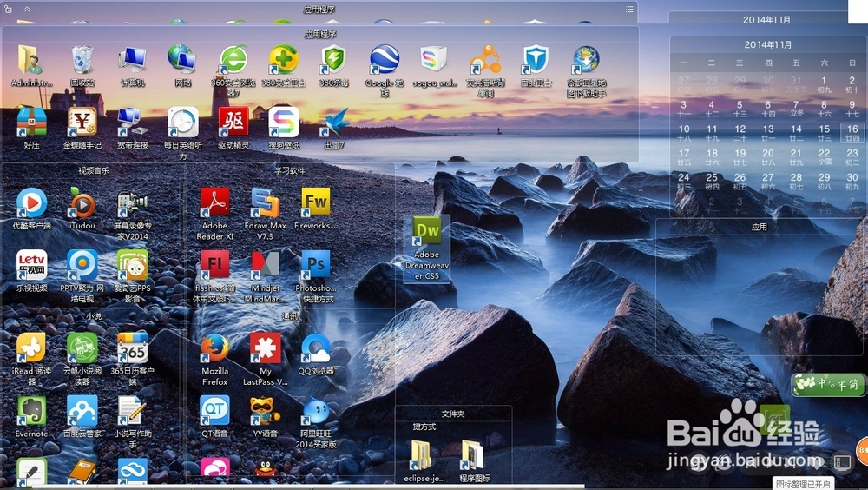868x490 pixels.
Task: Launch 乐视视频 Letv icon
Action: [x=31, y=265]
